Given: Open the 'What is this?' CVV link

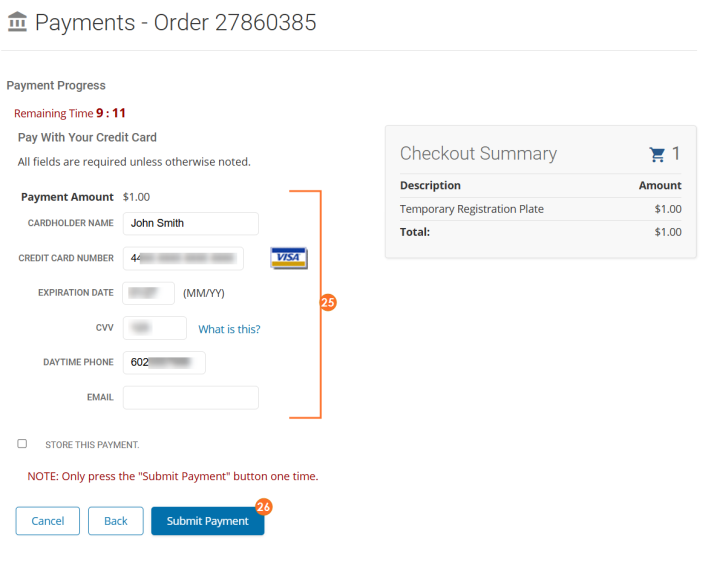Looking at the screenshot, I should (229, 329).
